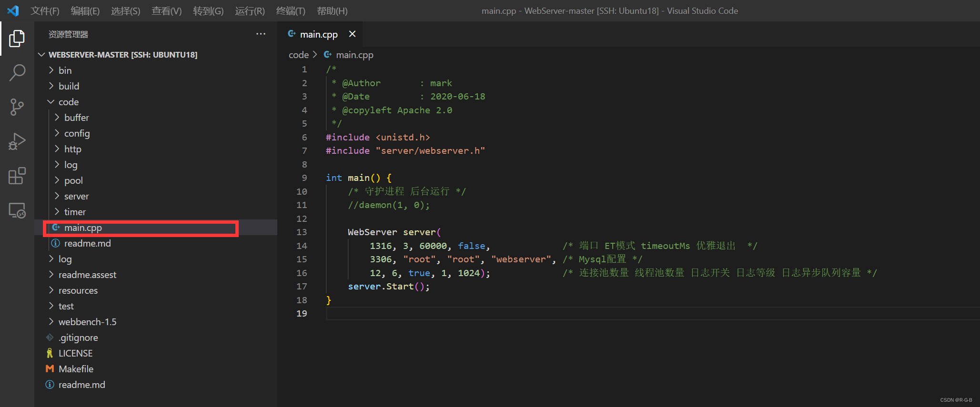Image resolution: width=980 pixels, height=407 pixels.
Task: Click the @Author : mark comment line
Action: pyautogui.click(x=392, y=83)
